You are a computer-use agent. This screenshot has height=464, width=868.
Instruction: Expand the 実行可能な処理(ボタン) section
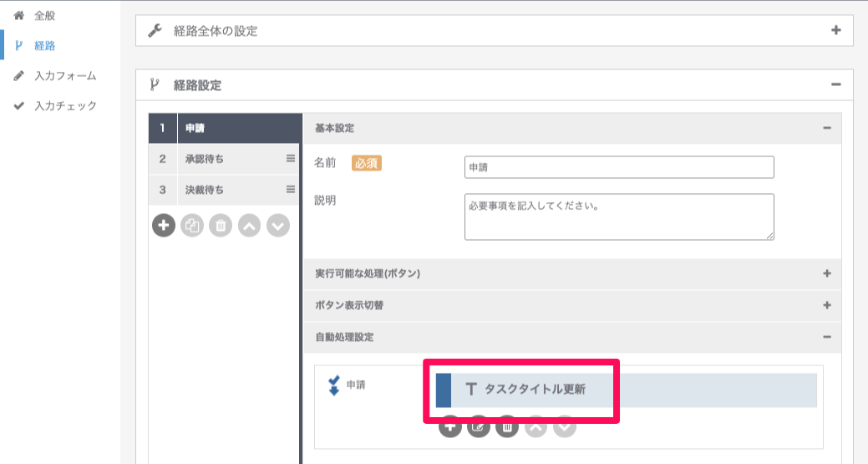pos(827,273)
